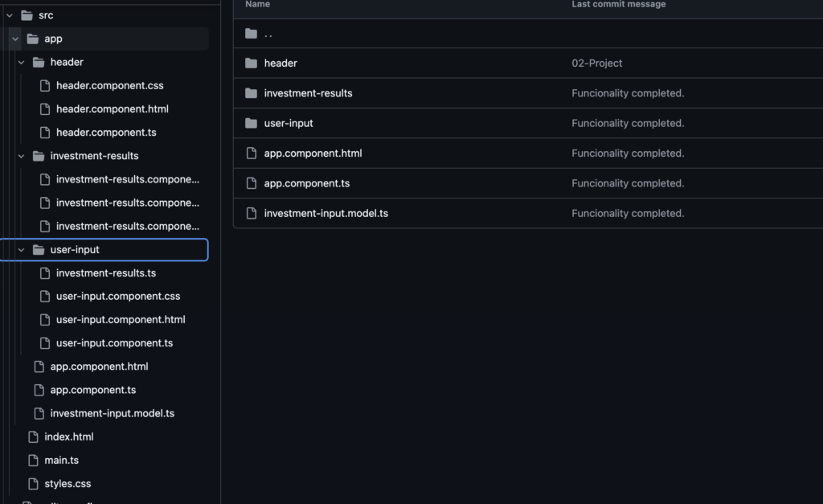Open header.component.css in the file tree
Viewport: 823px width, 504px height.
(109, 85)
